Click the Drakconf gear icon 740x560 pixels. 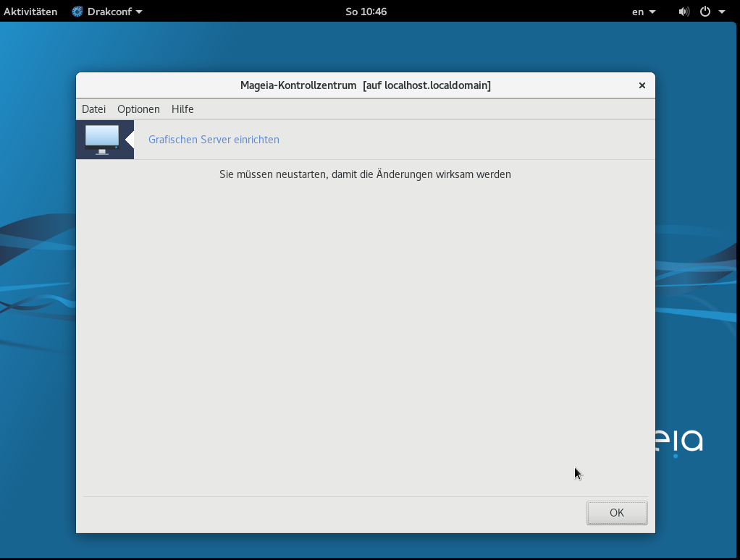tap(77, 12)
